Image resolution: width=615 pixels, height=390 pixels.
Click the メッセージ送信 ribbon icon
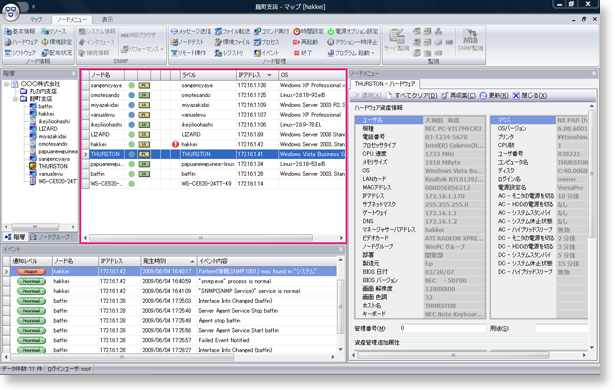point(191,31)
